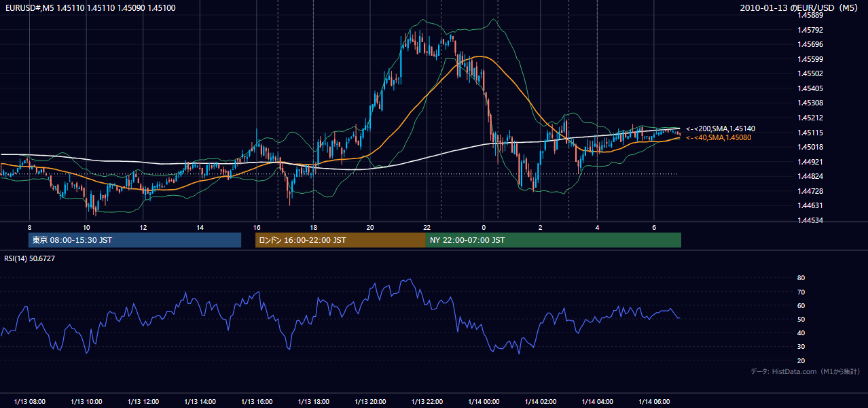Viewport: 868px width, 408px height.
Task: Click the bottom time label 1/13 16:00
Action: [x=257, y=402]
